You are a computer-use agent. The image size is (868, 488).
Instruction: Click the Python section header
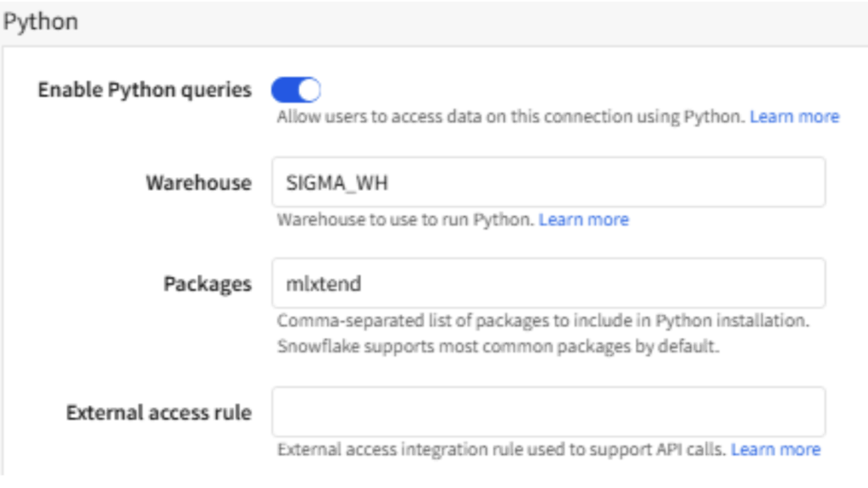41,22
